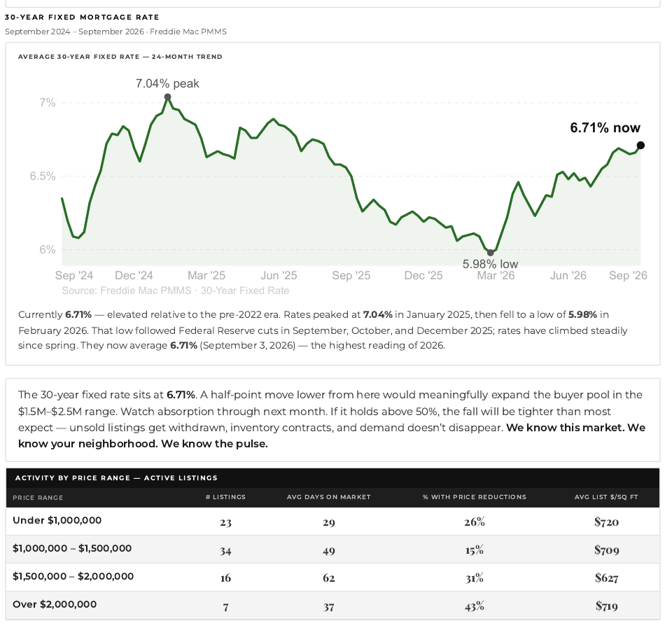This screenshot has height=644, width=665.
Task: Click the Avg List $/Sq Ft header
Action: [x=606, y=497]
